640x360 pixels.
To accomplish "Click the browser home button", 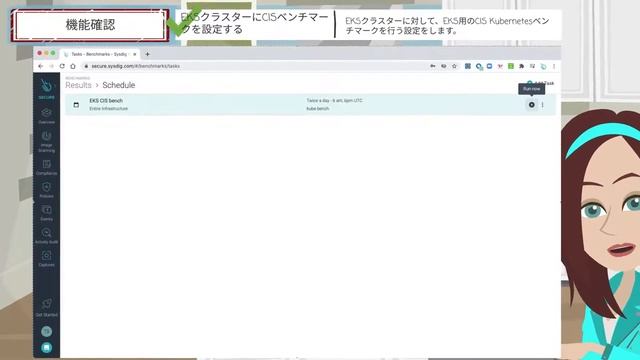I will click(73, 66).
